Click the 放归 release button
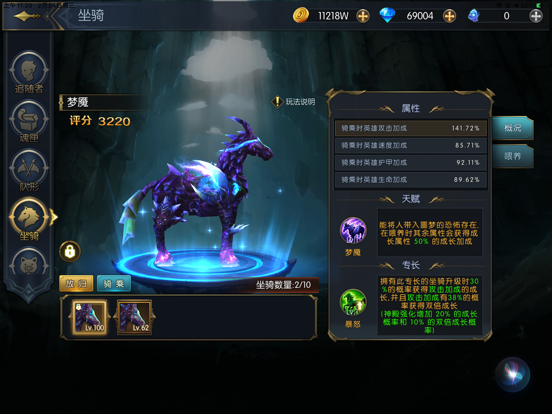The image size is (552, 414). (x=76, y=283)
